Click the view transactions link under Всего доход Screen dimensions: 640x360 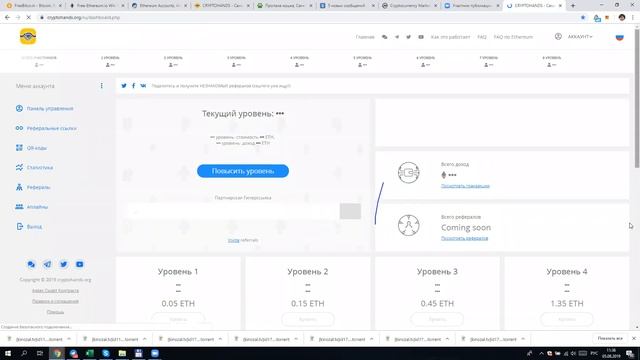465,186
